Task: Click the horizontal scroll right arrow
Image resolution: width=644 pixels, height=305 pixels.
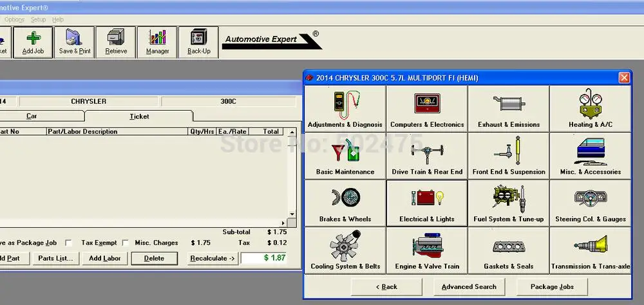Action: [x=283, y=223]
